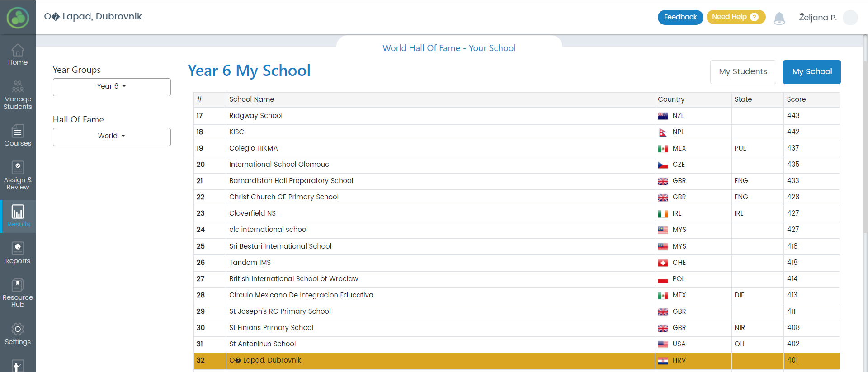868x372 pixels.
Task: Click the Mexico flag for Colegio HIKMA
Action: pyautogui.click(x=663, y=149)
